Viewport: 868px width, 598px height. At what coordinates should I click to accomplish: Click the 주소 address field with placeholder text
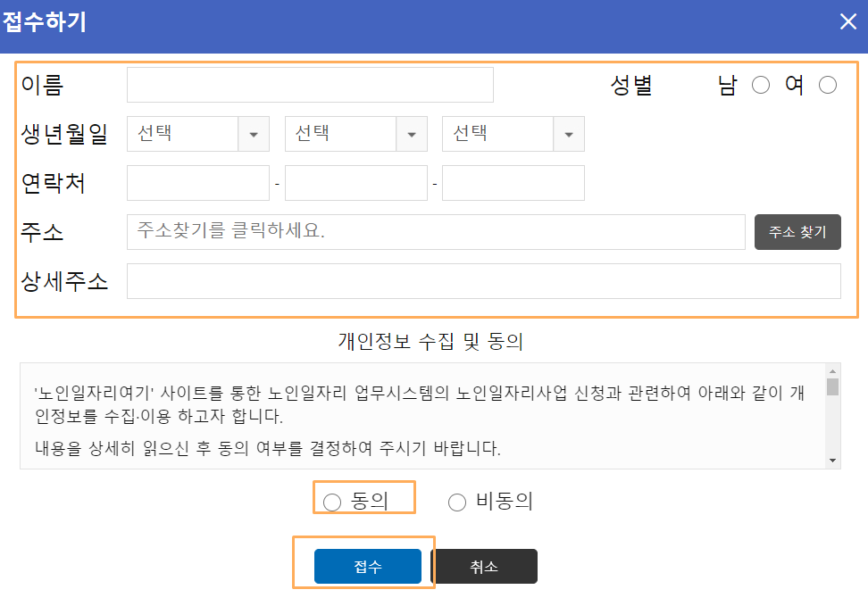(436, 232)
